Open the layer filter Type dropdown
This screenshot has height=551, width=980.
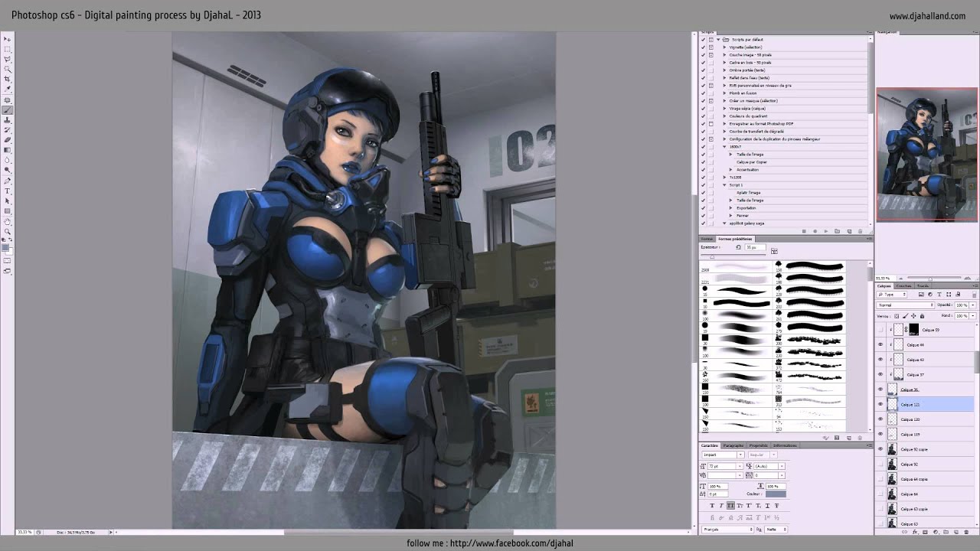click(893, 295)
